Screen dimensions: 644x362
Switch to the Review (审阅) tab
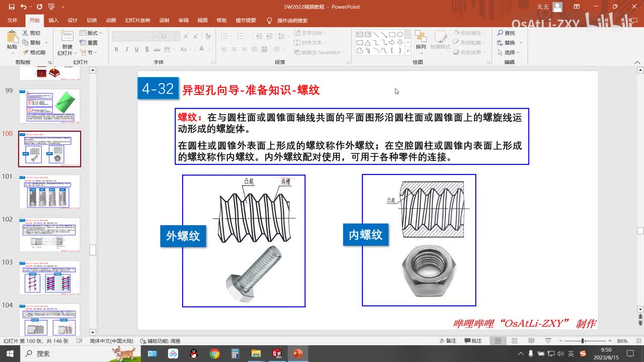coord(183,21)
